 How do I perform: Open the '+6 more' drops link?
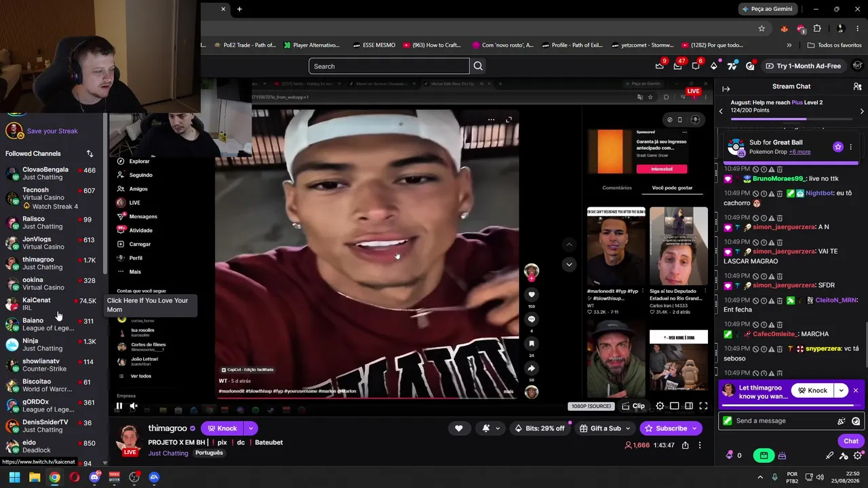(x=800, y=152)
